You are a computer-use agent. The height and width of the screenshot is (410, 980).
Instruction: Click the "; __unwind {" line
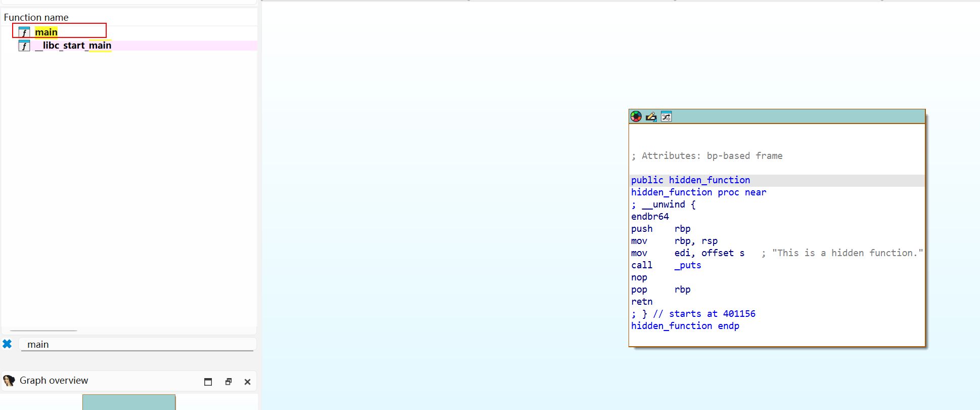pyautogui.click(x=663, y=204)
